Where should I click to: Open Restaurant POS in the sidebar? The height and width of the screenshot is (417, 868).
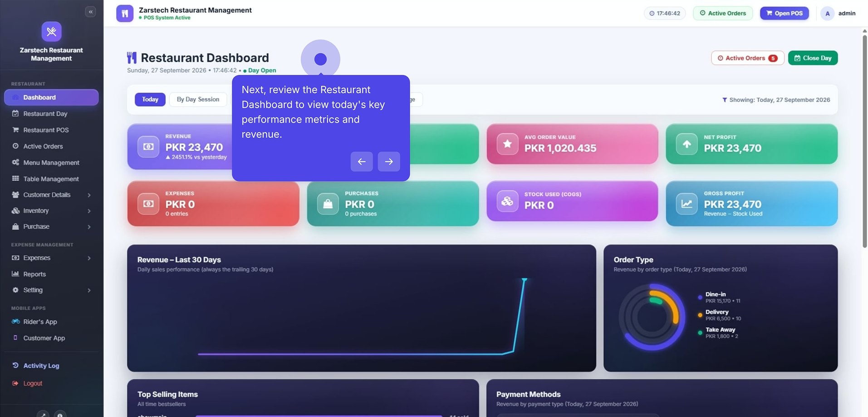click(51, 130)
